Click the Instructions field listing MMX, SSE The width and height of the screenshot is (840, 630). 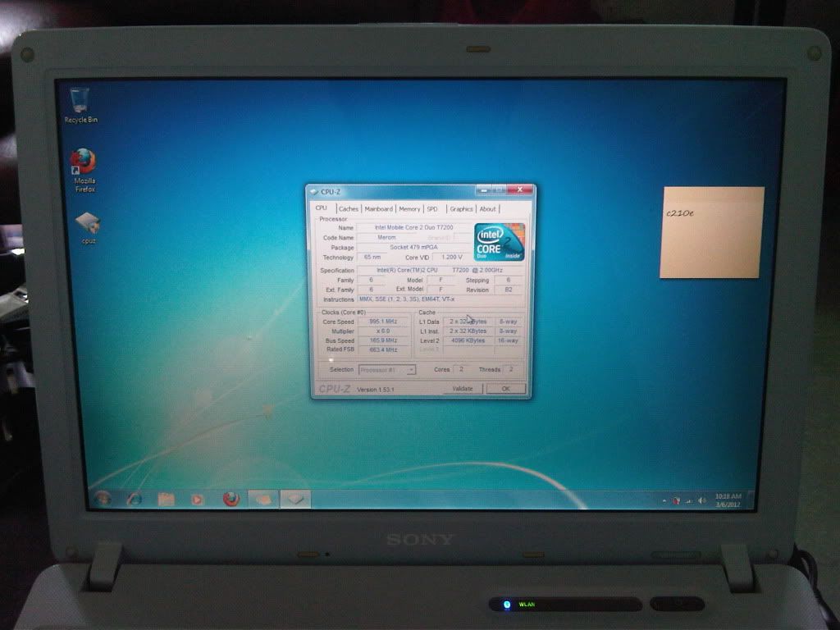(440, 299)
